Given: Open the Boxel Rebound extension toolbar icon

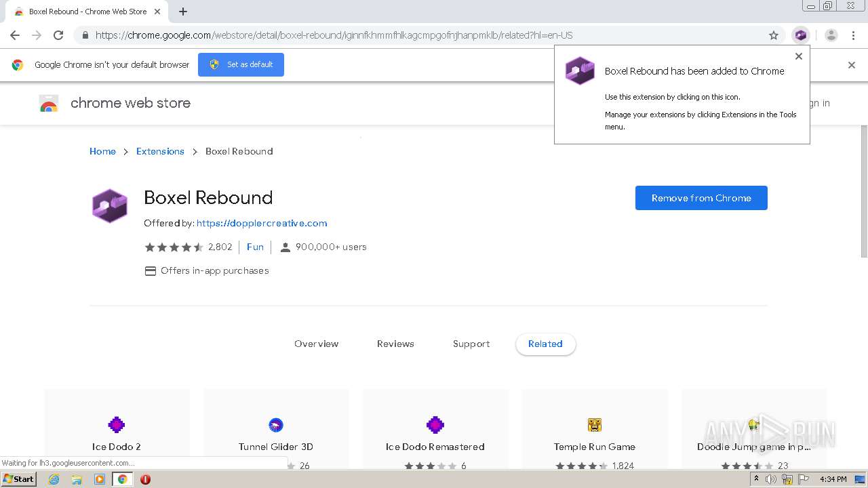Looking at the screenshot, I should click(x=801, y=35).
